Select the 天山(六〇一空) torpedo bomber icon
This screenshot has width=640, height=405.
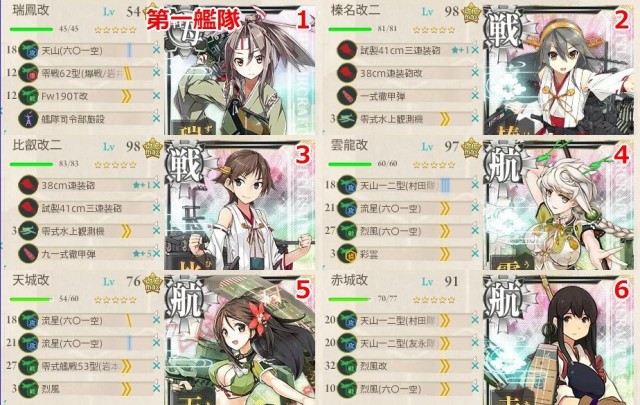(x=29, y=50)
